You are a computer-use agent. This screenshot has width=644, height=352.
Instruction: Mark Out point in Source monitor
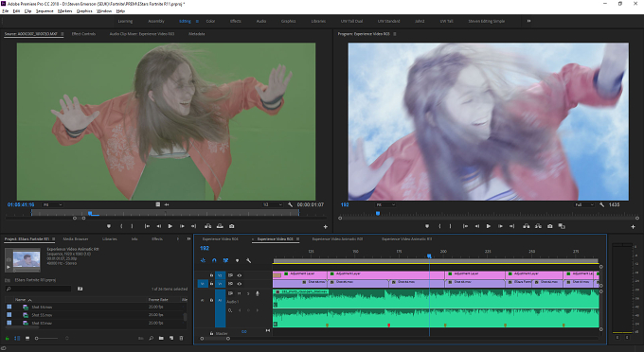point(132,226)
